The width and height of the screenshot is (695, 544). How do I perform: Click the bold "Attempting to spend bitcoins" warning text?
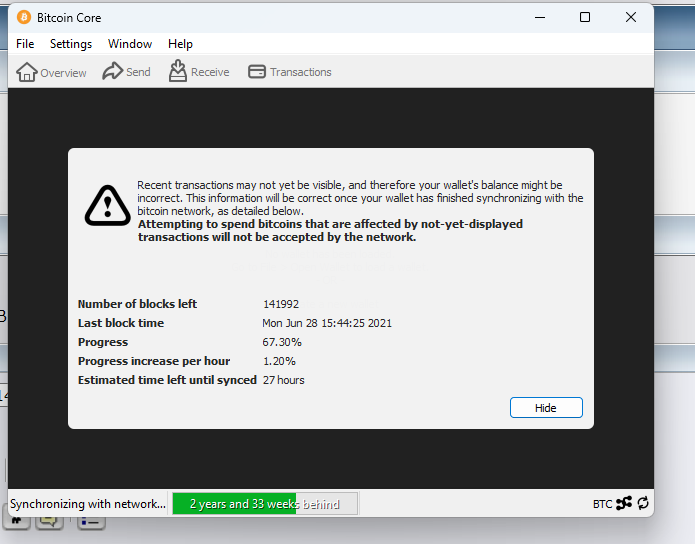330,231
